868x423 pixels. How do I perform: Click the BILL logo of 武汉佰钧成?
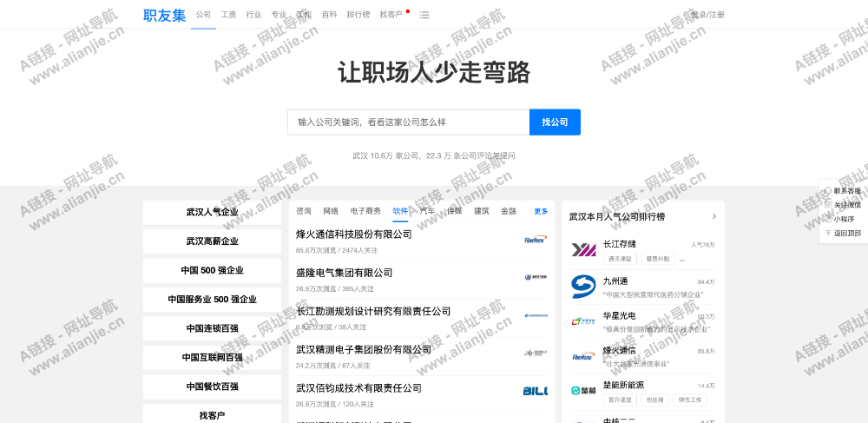(535, 392)
